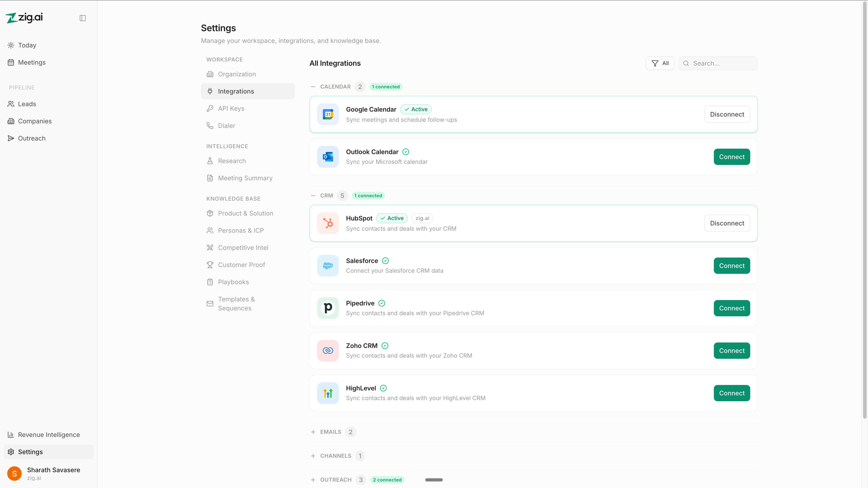This screenshot has height=488, width=868.
Task: Click the check badge beside Pipedrive
Action: [x=382, y=303]
